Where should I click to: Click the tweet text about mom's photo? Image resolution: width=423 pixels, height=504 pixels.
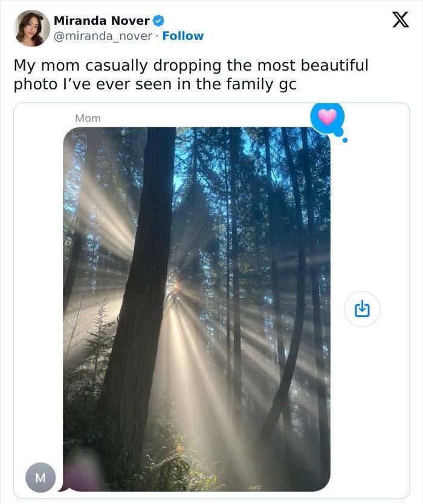click(190, 74)
